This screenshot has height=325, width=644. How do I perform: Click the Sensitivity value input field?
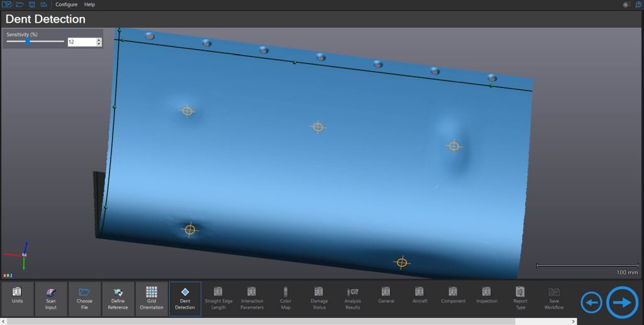pos(81,42)
